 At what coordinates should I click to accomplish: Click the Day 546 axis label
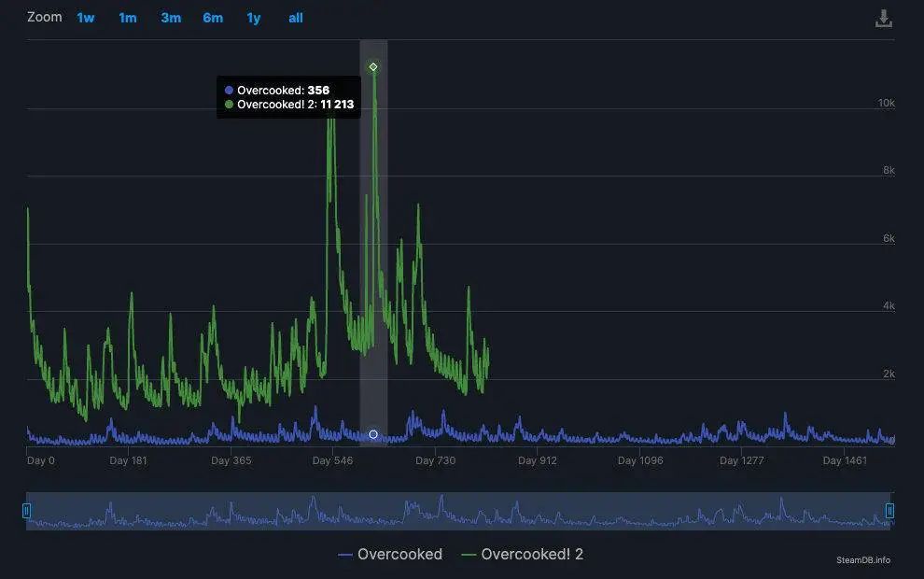[332, 460]
